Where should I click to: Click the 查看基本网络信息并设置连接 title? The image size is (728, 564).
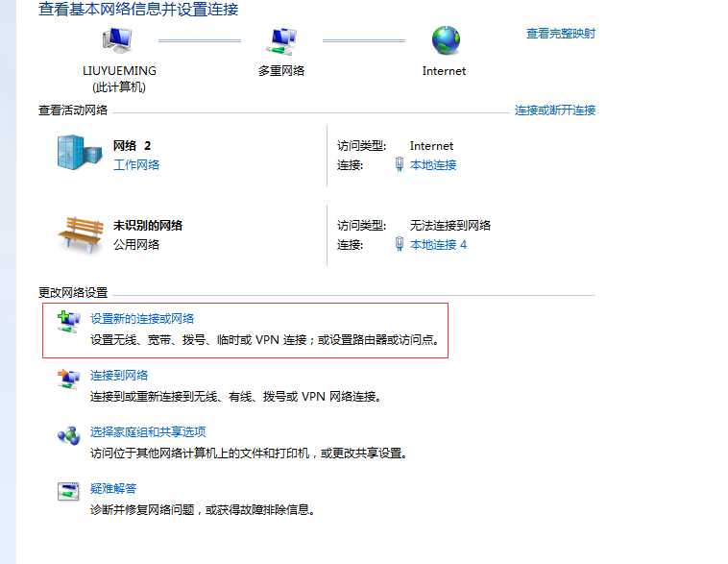(138, 10)
